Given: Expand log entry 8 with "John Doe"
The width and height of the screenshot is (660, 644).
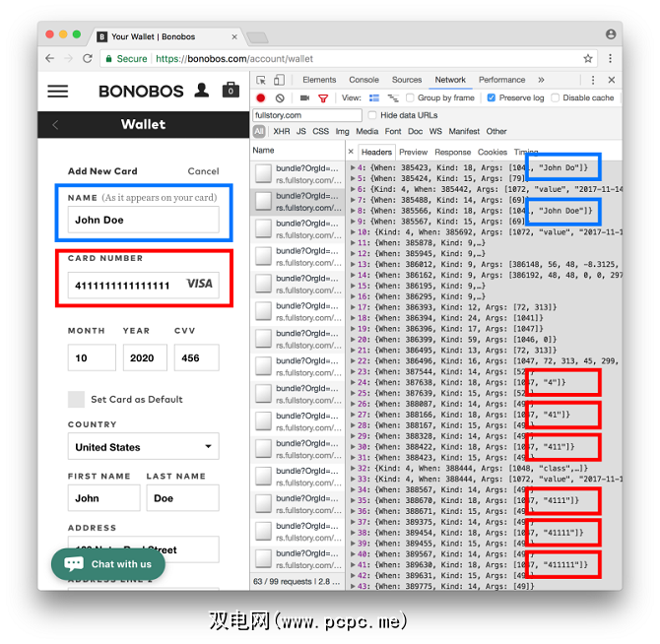Looking at the screenshot, I should pos(354,211).
